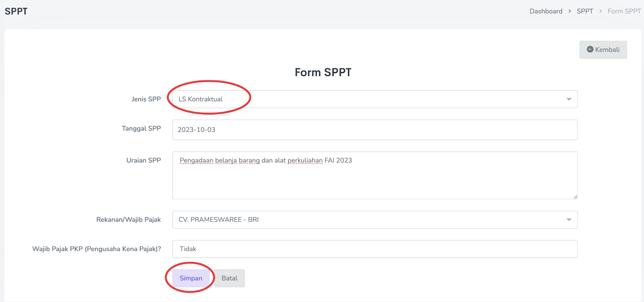Open the SPPT breadcrumb link

[585, 11]
